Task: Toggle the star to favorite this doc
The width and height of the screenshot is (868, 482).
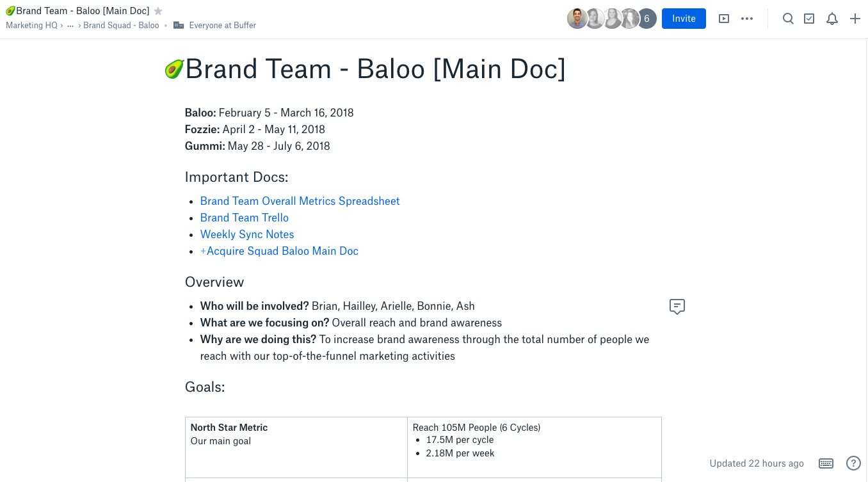Action: [x=157, y=10]
